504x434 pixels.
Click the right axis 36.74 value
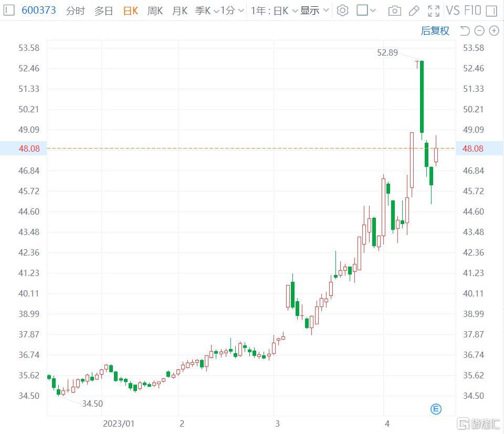473,355
